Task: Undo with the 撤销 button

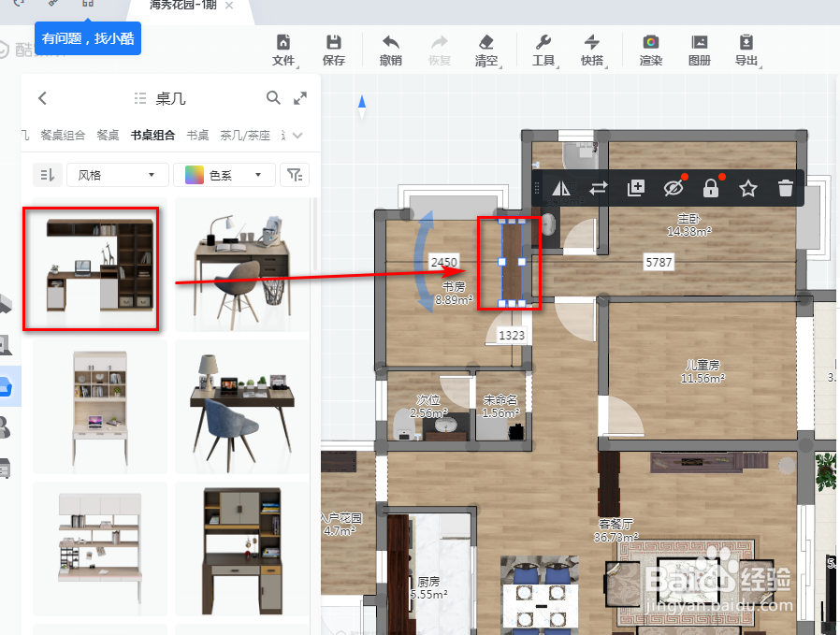Action: coord(391,51)
